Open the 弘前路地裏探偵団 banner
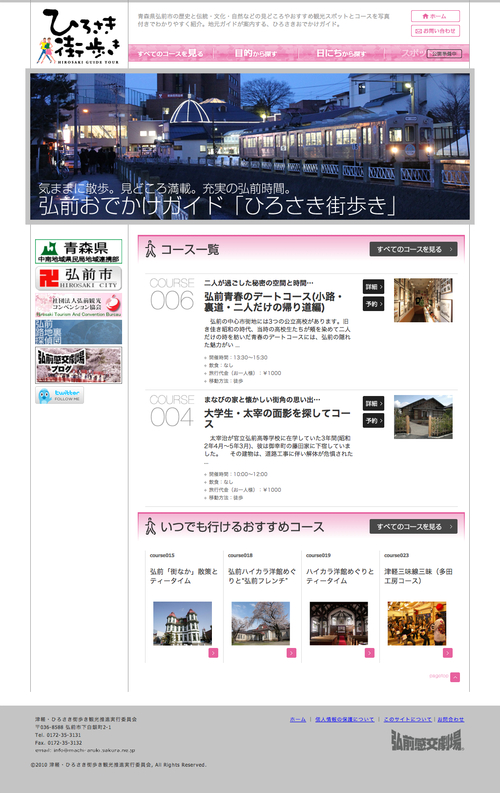The image size is (500, 793). pos(78,332)
